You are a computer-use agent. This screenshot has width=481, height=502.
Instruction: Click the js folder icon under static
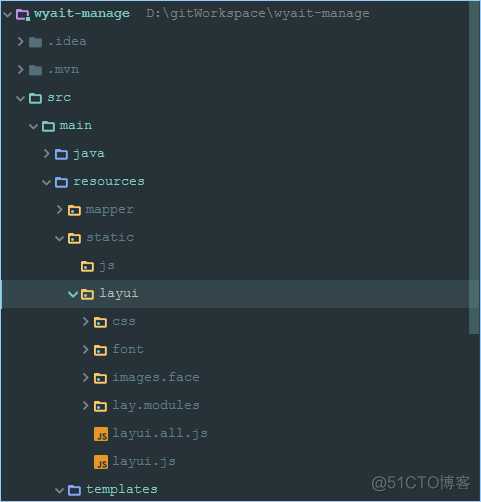[87, 266]
